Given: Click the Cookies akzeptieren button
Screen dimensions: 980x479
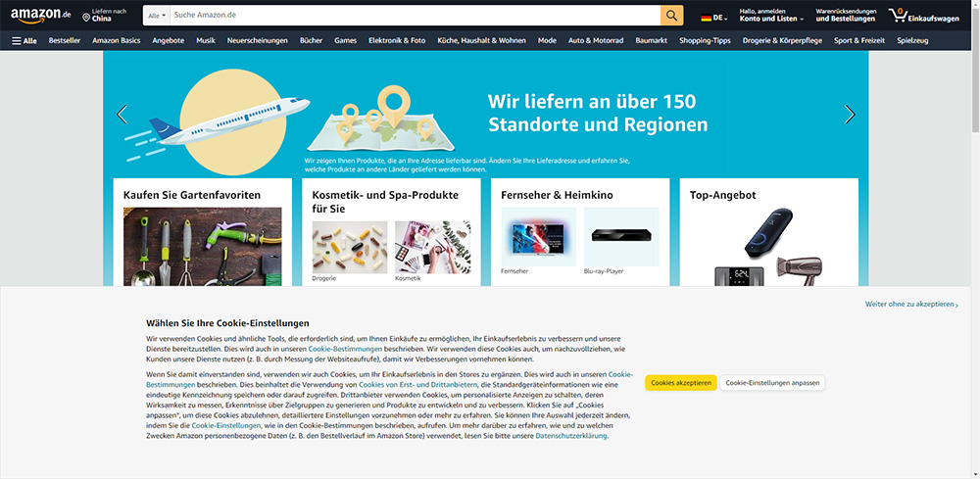Looking at the screenshot, I should coord(680,383).
